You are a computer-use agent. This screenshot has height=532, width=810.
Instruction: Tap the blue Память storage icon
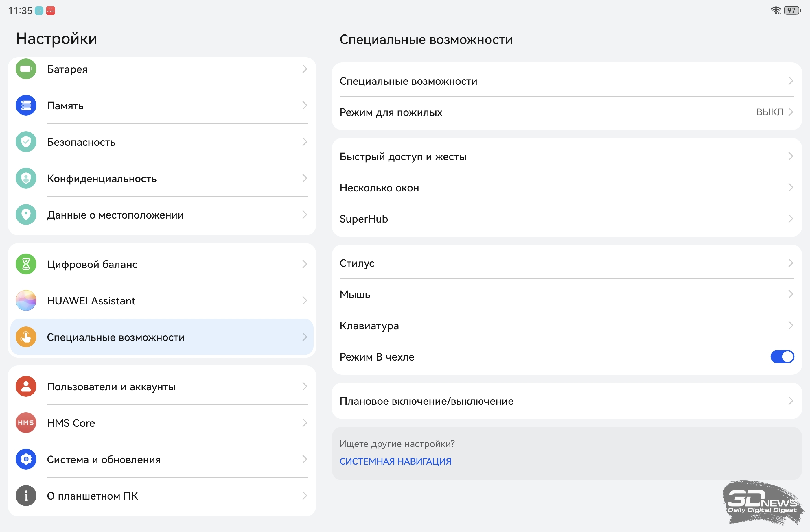(26, 106)
